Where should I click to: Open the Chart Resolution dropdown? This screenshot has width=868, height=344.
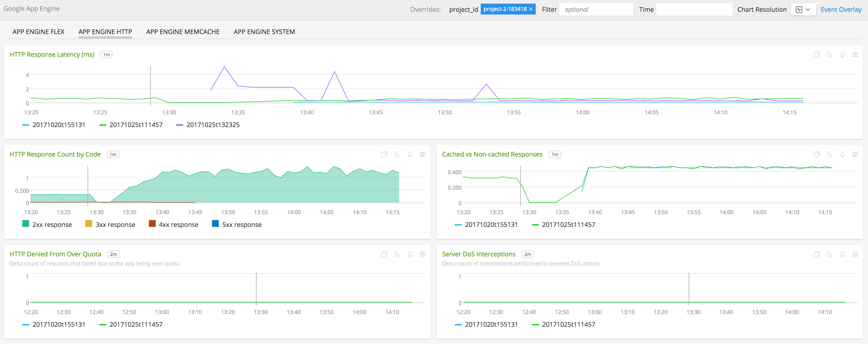tap(803, 10)
